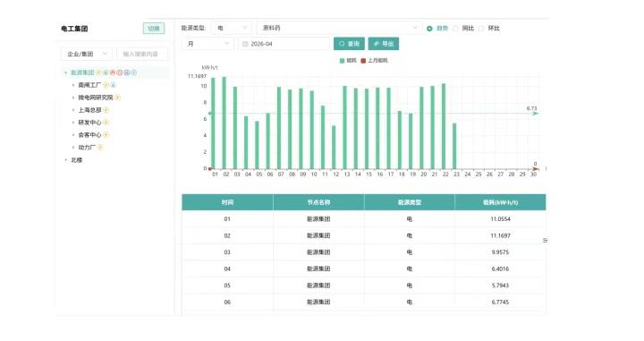This screenshot has width=644, height=341.
Task: Open the 月 period dropdown
Action: tap(208, 44)
